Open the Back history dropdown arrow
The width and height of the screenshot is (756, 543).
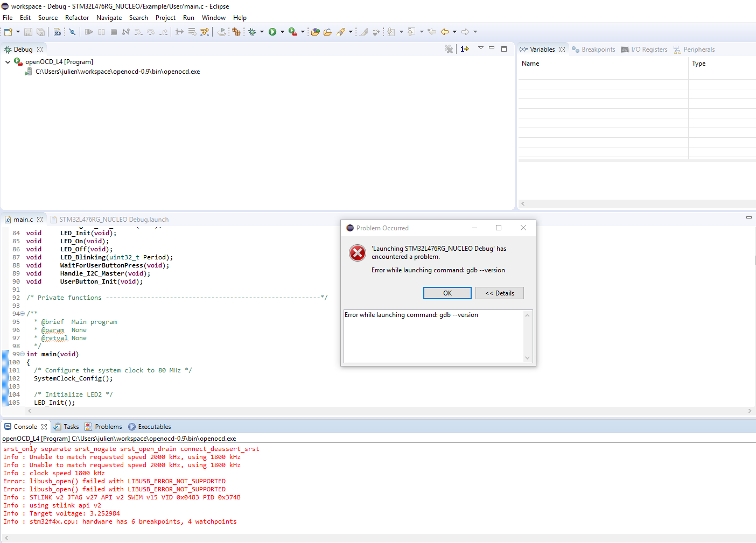click(454, 32)
